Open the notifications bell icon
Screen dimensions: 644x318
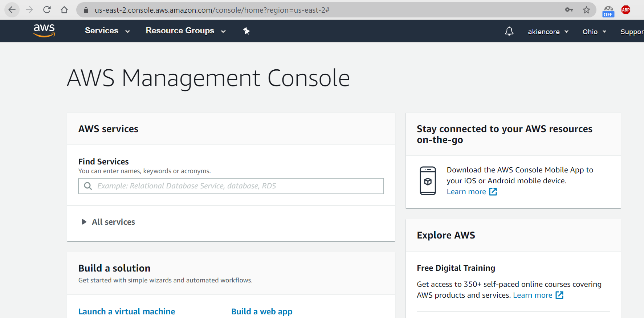[509, 32]
